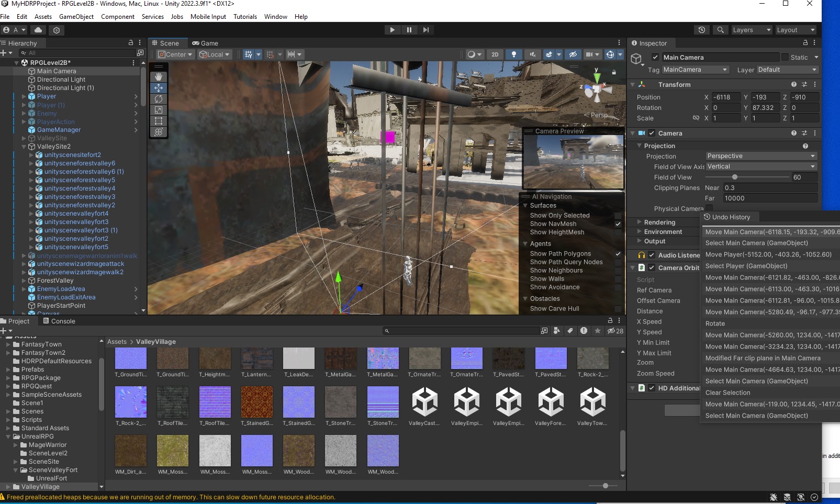The height and width of the screenshot is (504, 840).
Task: Uncheck Show NavMesh in AI Navigation
Action: tap(618, 224)
